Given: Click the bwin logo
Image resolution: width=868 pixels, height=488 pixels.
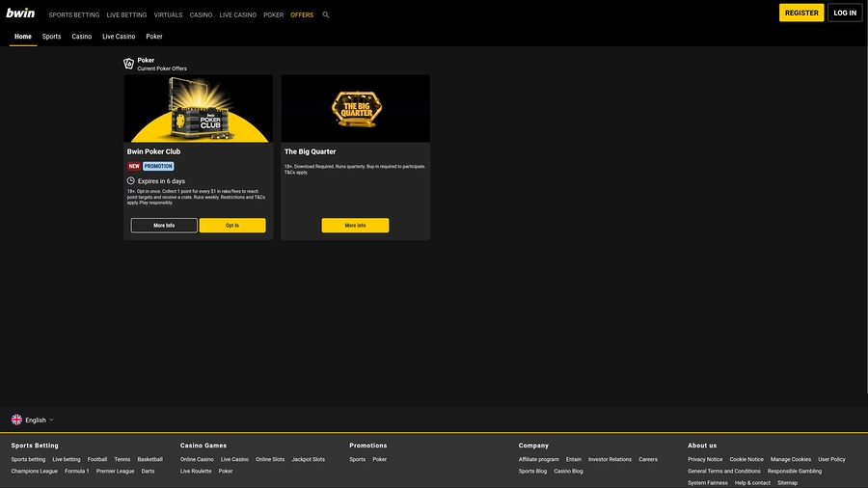Looking at the screenshot, I should click(20, 13).
